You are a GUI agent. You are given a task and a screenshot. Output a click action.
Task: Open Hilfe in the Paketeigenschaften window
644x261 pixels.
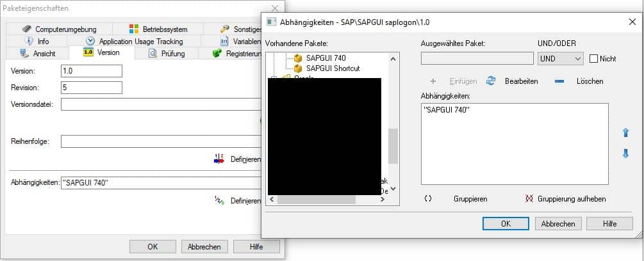coord(256,247)
